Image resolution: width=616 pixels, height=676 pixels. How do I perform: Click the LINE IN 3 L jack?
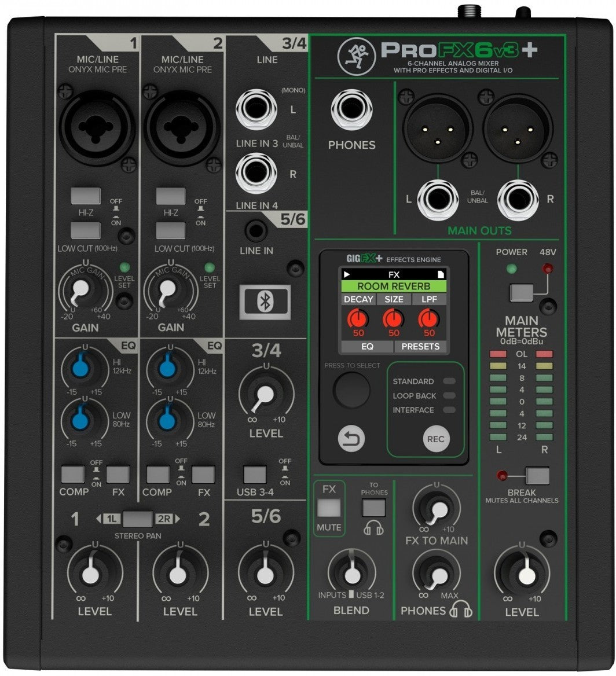point(256,109)
